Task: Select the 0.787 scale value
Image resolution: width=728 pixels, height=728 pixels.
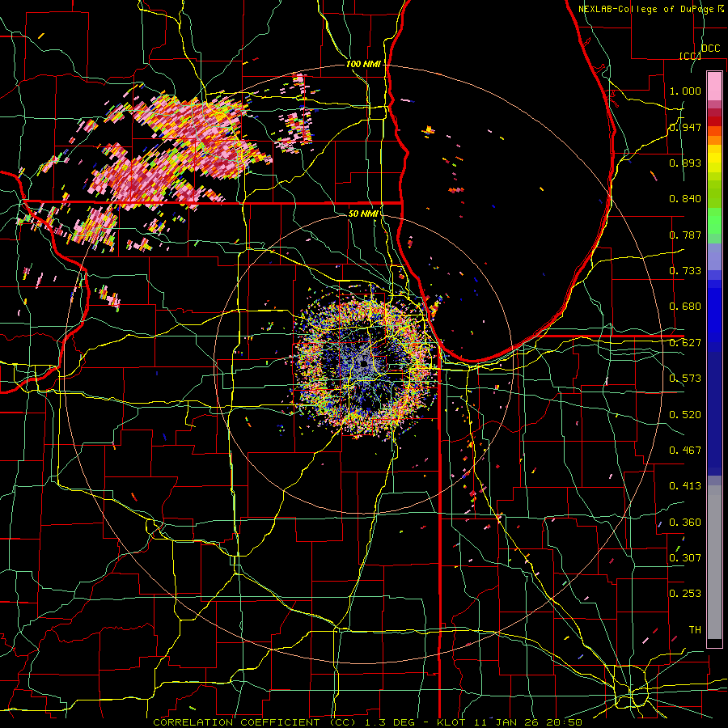Action: [685, 235]
